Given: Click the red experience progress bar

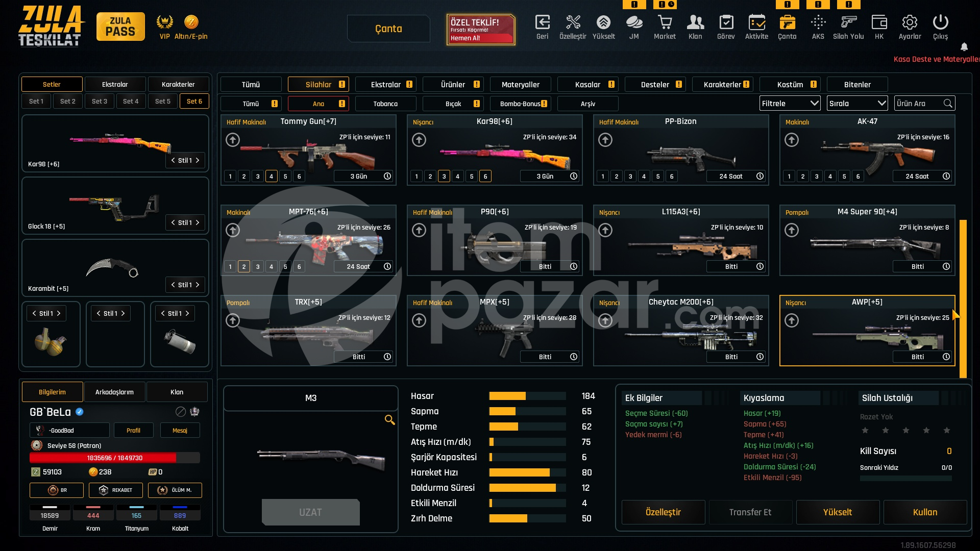Looking at the screenshot, I should click(x=115, y=458).
